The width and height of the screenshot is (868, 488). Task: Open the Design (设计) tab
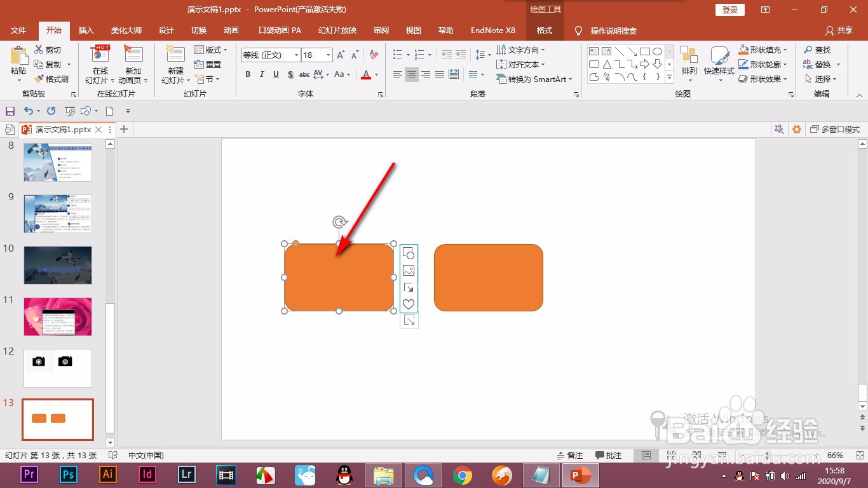coord(166,30)
